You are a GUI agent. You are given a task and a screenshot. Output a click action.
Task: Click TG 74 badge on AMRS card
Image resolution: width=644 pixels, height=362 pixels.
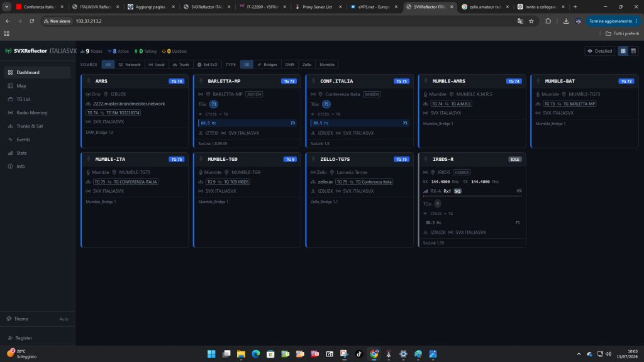point(176,81)
